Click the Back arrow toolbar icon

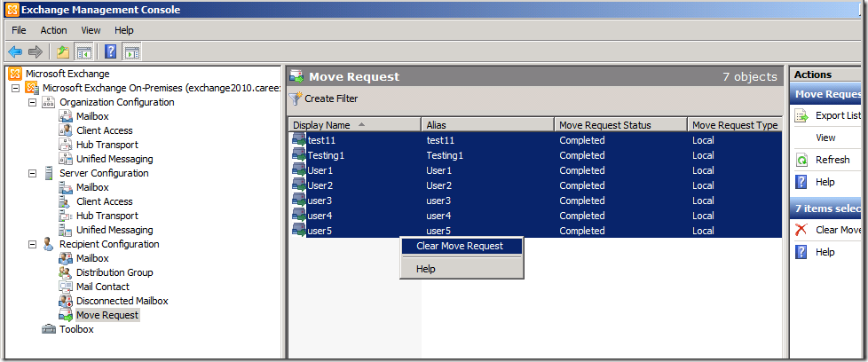(x=15, y=52)
